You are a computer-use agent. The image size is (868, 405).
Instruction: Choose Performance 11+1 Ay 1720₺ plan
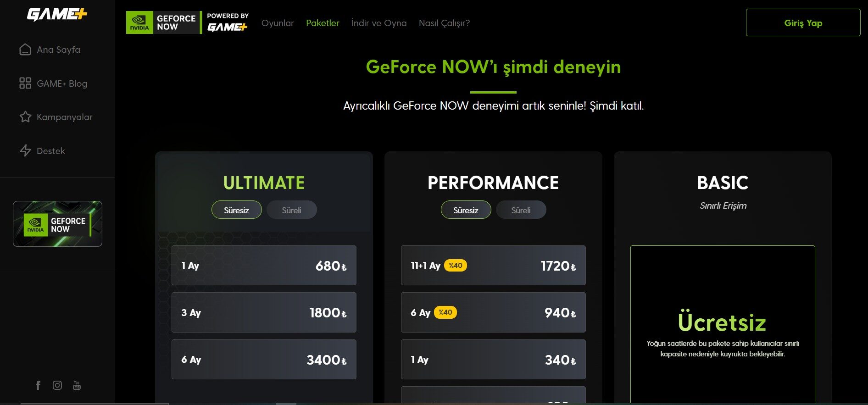(x=493, y=266)
